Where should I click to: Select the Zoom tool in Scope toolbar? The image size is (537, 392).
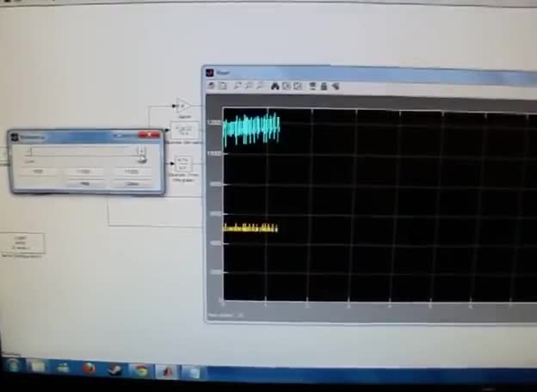238,85
